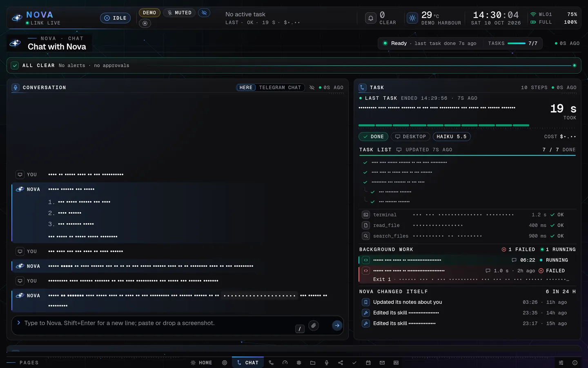Open the record button below DEMO

pyautogui.click(x=145, y=23)
